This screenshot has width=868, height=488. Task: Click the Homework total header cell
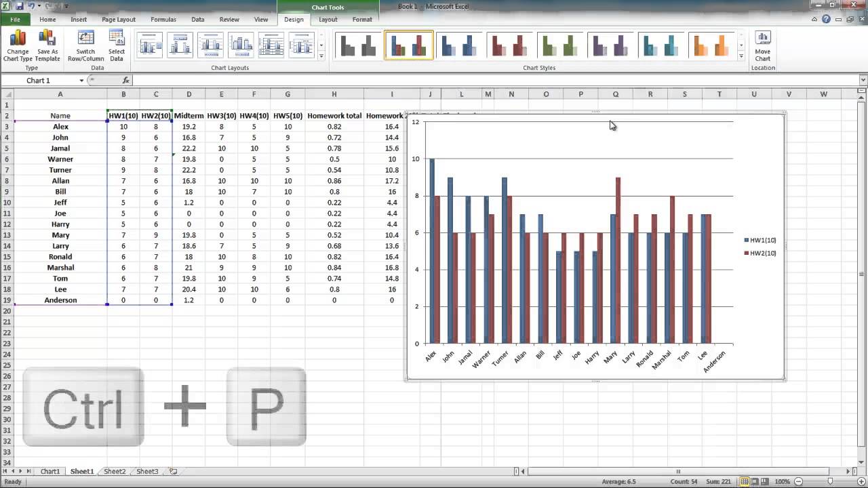tap(334, 116)
